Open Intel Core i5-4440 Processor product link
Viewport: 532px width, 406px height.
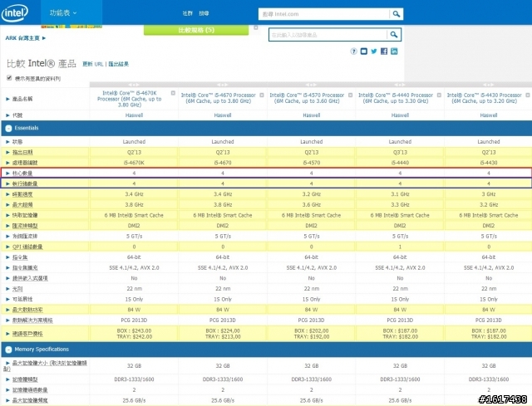(x=396, y=98)
